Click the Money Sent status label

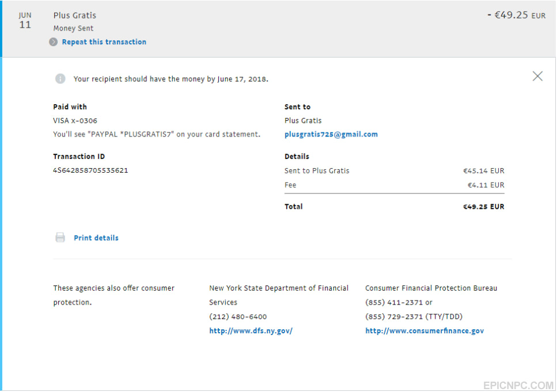coord(73,28)
